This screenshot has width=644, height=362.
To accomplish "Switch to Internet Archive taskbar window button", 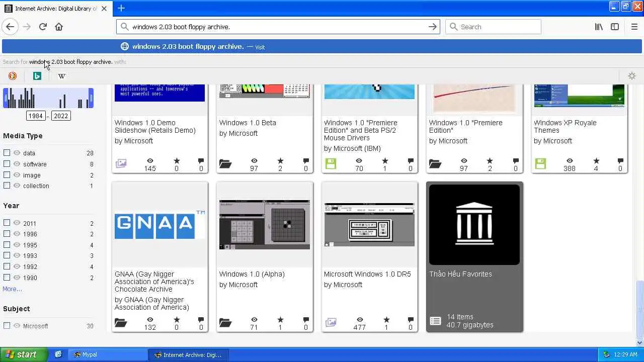I will pos(189,354).
